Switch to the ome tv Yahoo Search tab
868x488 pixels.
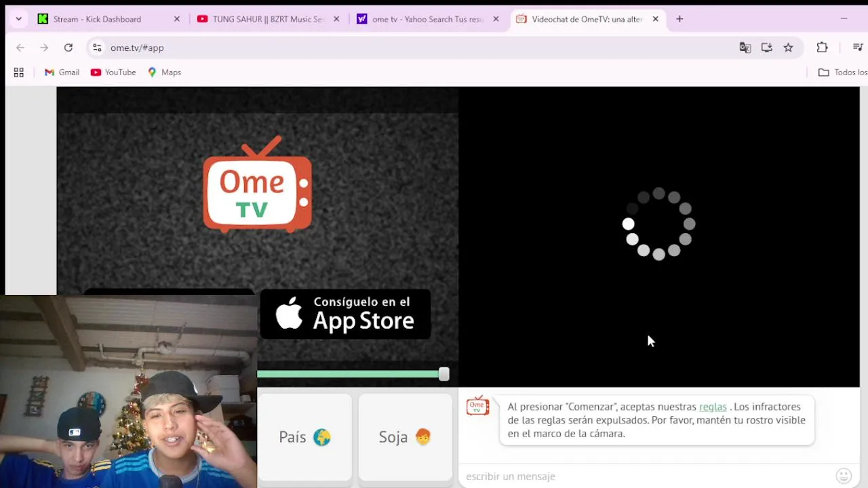click(427, 19)
